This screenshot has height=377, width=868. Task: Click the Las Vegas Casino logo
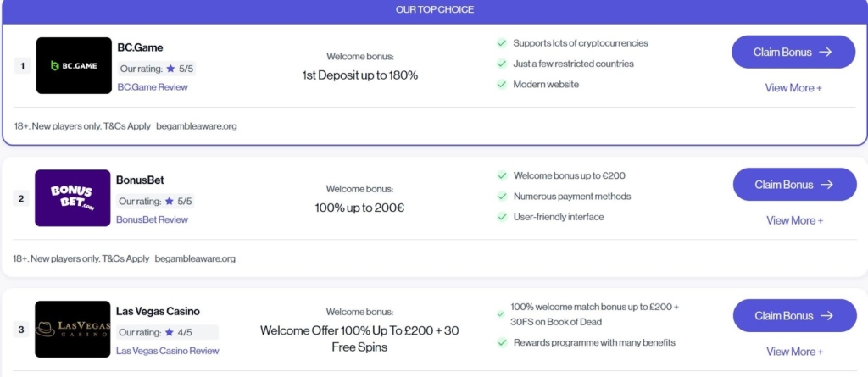[x=73, y=329]
